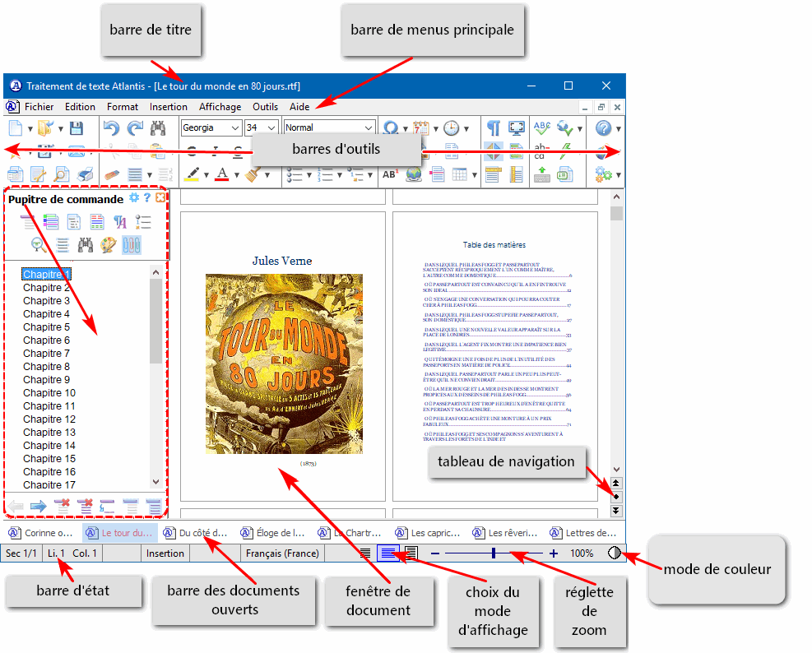Open the Fichier menu
Image resolution: width=812 pixels, height=653 pixels.
(39, 107)
